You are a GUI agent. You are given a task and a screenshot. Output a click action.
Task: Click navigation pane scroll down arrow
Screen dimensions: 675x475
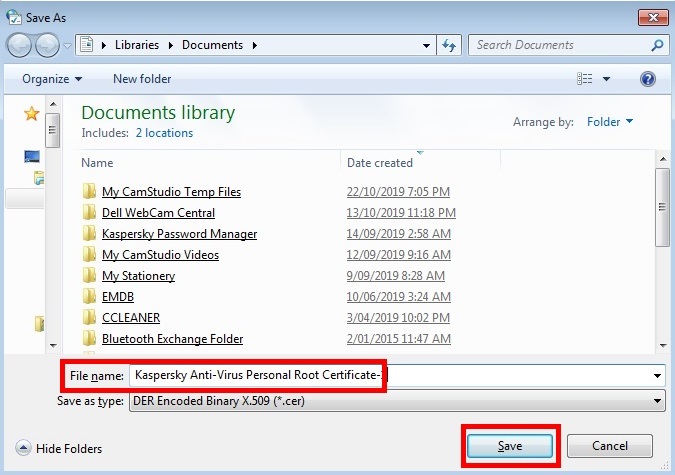point(53,345)
